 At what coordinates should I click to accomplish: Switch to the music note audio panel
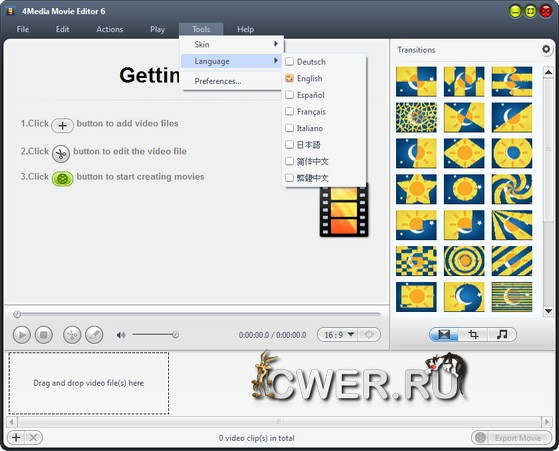pyautogui.click(x=502, y=334)
